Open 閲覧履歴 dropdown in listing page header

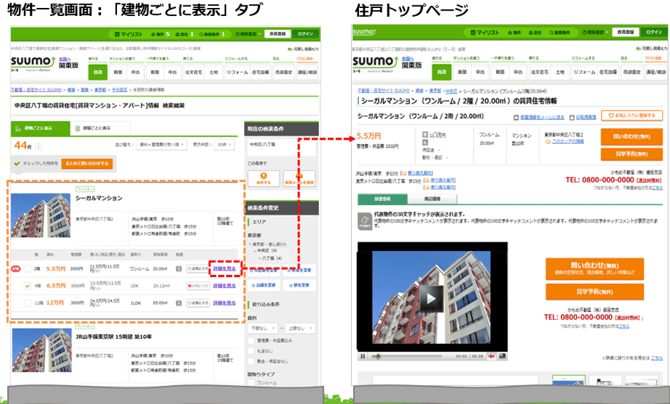[x=248, y=34]
